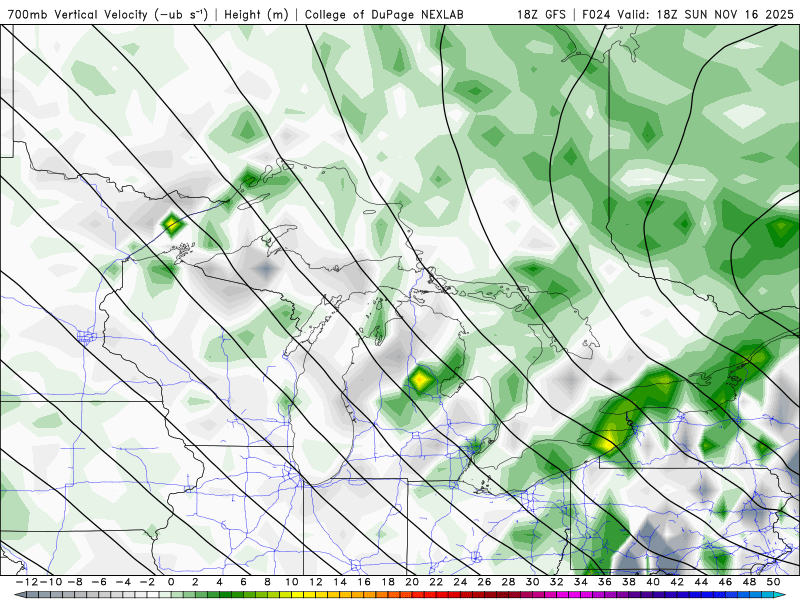The image size is (800, 600).
Task: Click the yellow velocity maximum on the Minnesota–Ontario border
Action: [171, 223]
